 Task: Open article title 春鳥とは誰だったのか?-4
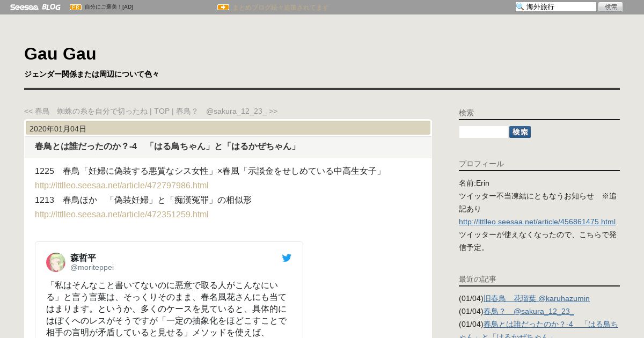[x=166, y=146]
